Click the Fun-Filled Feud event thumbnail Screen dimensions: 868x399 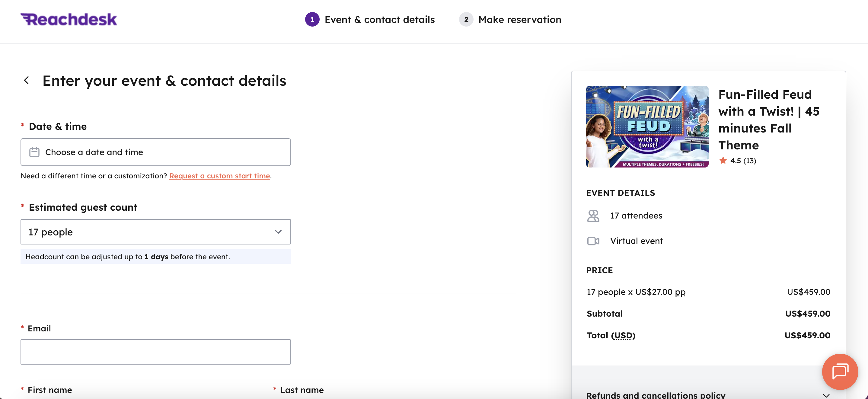coord(647,126)
